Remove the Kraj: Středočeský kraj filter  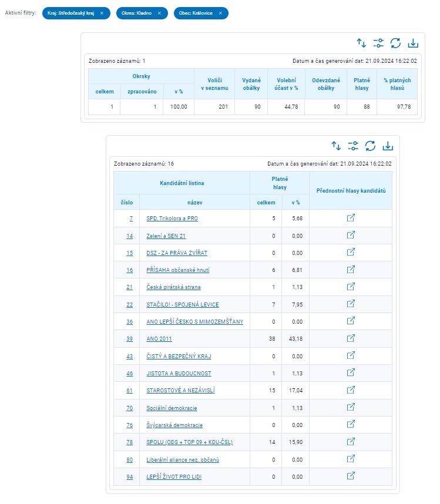(x=102, y=13)
